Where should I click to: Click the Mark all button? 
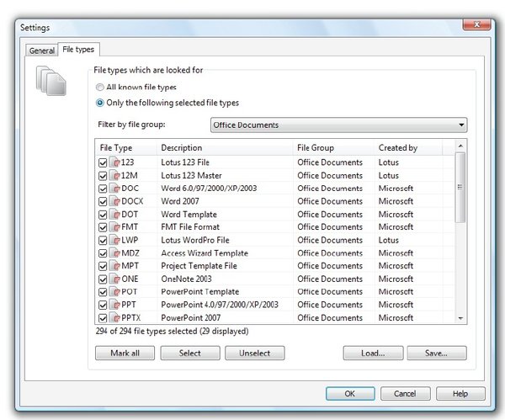pos(125,354)
